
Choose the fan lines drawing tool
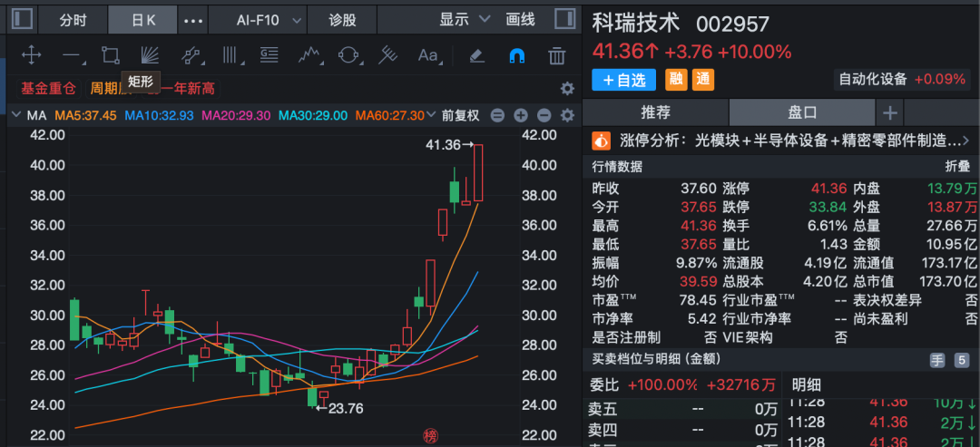[x=151, y=55]
